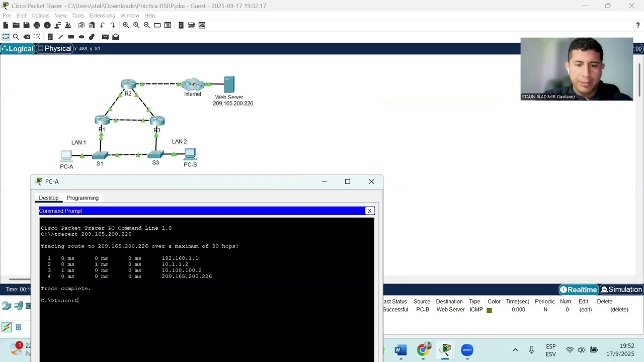The height and width of the screenshot is (362, 644).
Task: Switch to the Logical workspace view
Action: tap(18, 49)
